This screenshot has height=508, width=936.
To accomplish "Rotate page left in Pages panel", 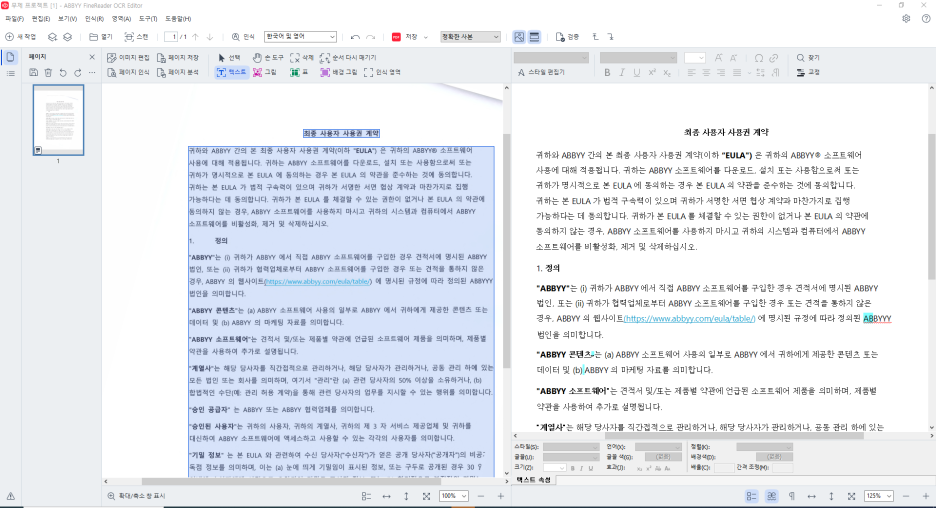I will (x=63, y=73).
